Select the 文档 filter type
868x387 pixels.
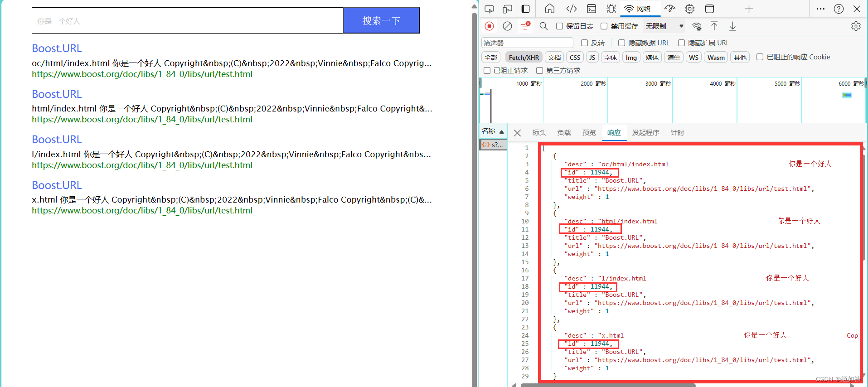[554, 58]
